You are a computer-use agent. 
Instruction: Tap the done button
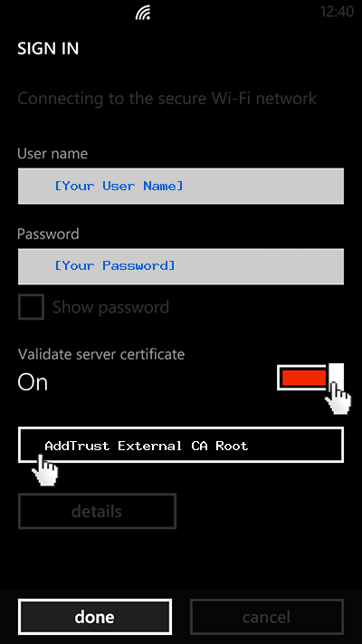(x=95, y=617)
